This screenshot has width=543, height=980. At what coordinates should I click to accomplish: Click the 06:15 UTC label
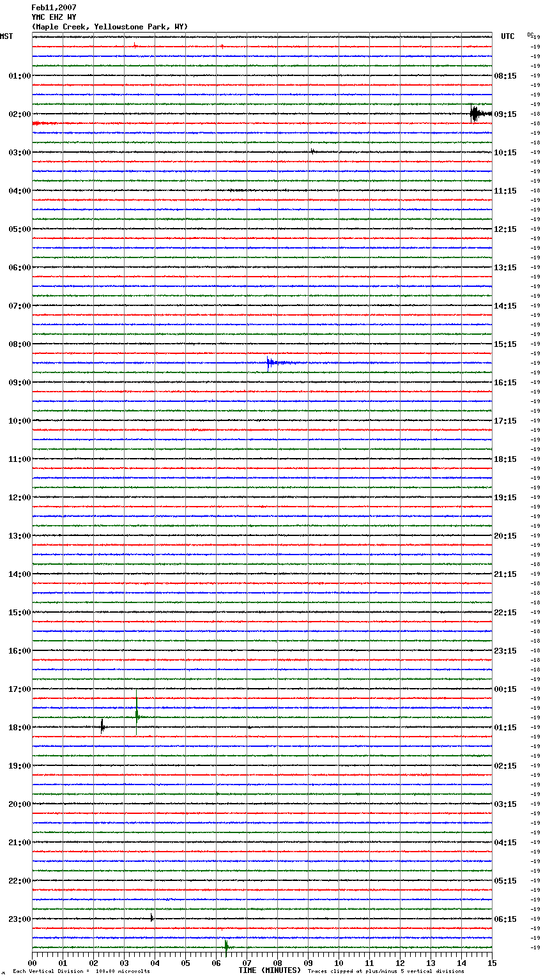[x=505, y=919]
